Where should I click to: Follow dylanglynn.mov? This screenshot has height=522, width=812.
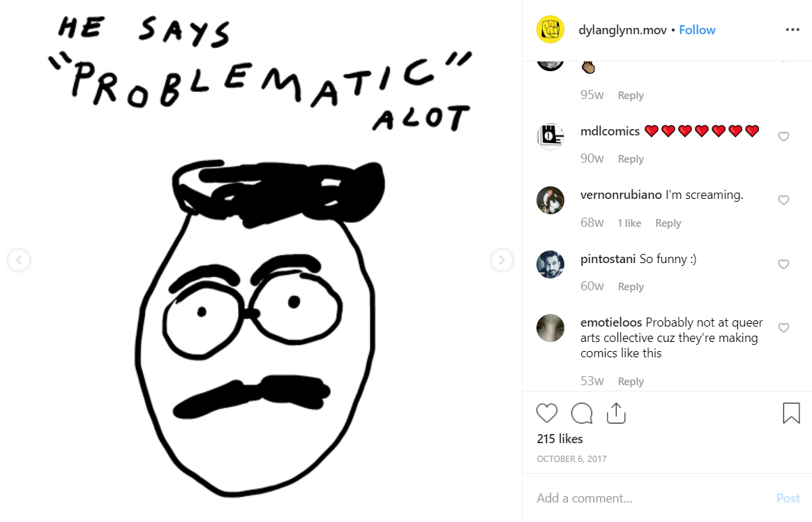click(x=697, y=30)
